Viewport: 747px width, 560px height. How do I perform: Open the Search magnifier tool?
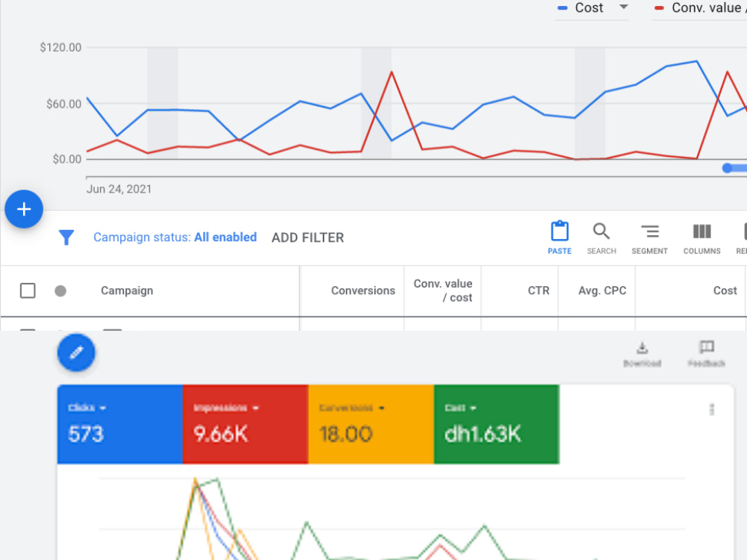pos(601,237)
